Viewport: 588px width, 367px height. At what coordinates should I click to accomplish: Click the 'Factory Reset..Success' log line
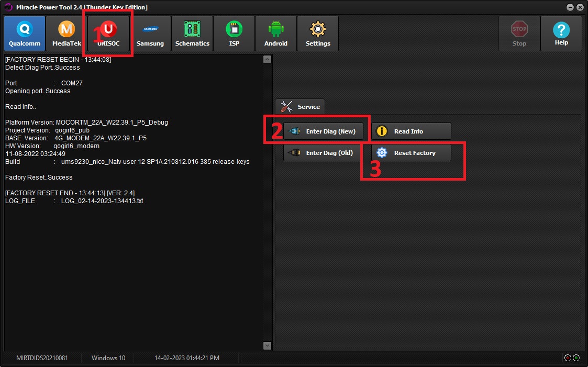[39, 177]
